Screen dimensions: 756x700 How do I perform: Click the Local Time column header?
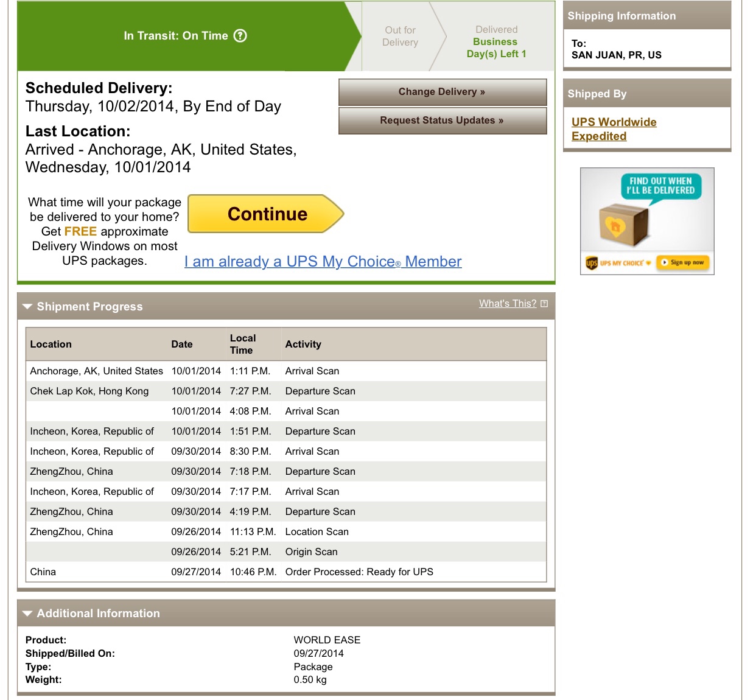coord(243,345)
